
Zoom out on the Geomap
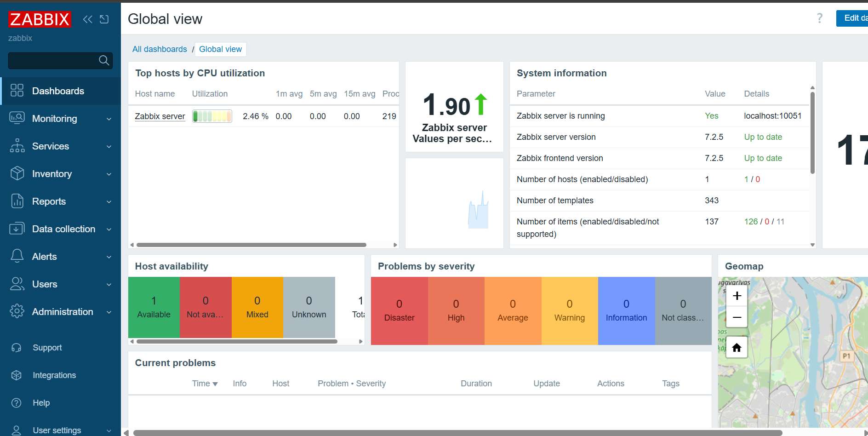(x=737, y=317)
